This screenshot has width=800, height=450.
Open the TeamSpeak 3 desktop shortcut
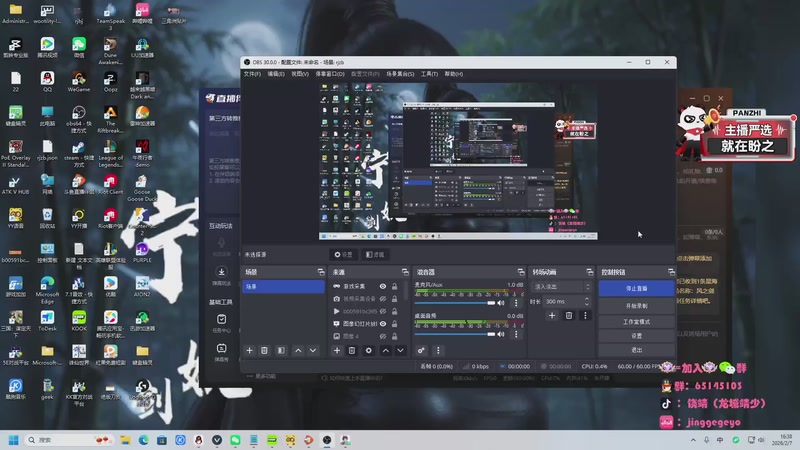(x=110, y=16)
